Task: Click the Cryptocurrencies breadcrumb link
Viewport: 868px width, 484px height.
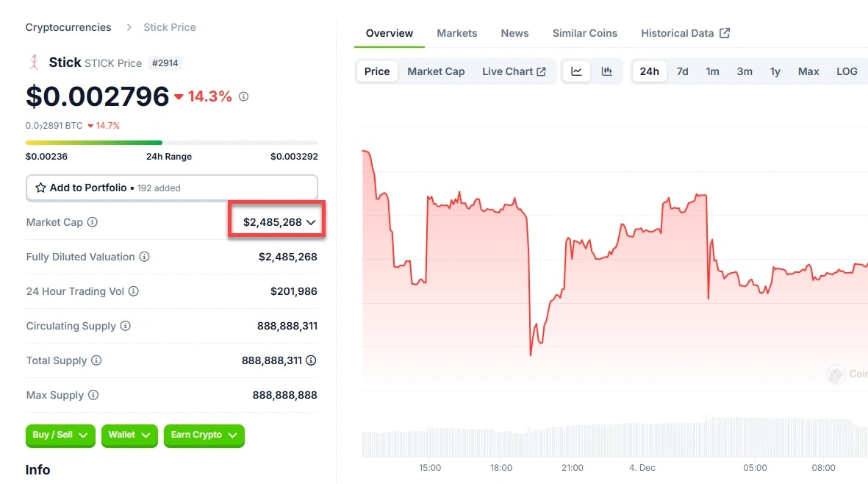Action: click(68, 27)
